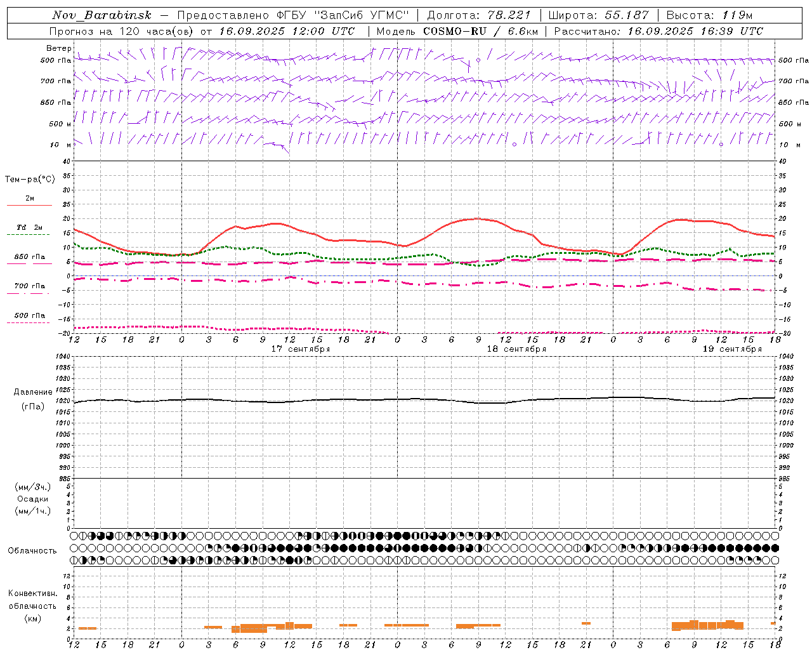Click the '(гПа)' unit label under Давление
The width and height of the screenshot is (812, 650).
33,406
